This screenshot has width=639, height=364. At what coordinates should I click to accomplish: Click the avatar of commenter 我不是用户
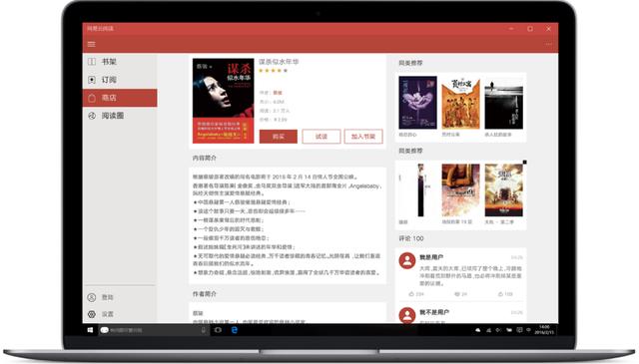(406, 315)
